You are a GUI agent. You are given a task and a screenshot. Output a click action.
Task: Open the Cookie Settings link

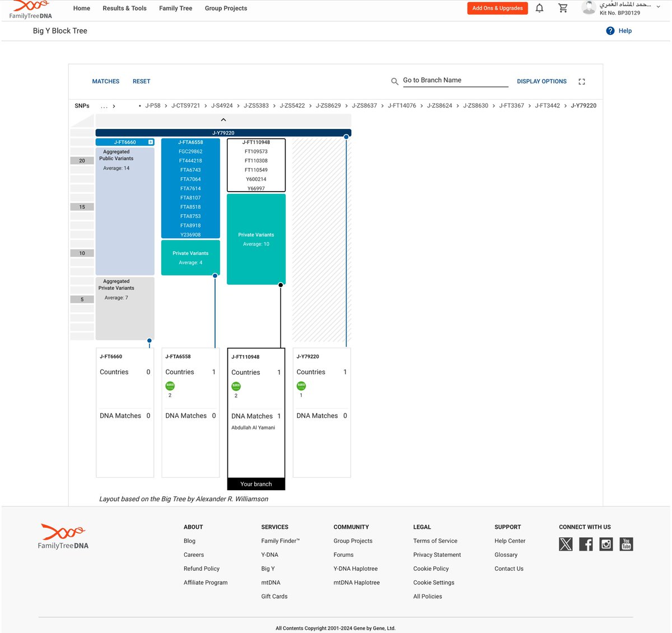(433, 583)
